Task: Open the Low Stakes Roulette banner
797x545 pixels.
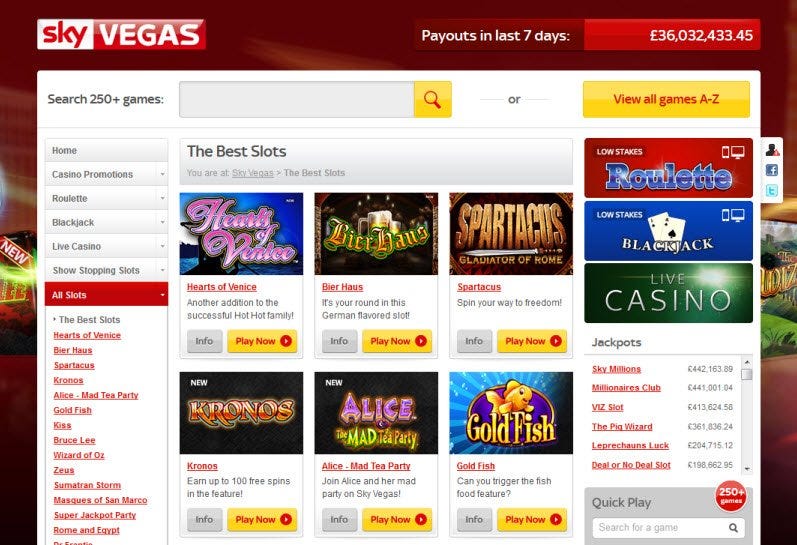Action: click(x=668, y=168)
